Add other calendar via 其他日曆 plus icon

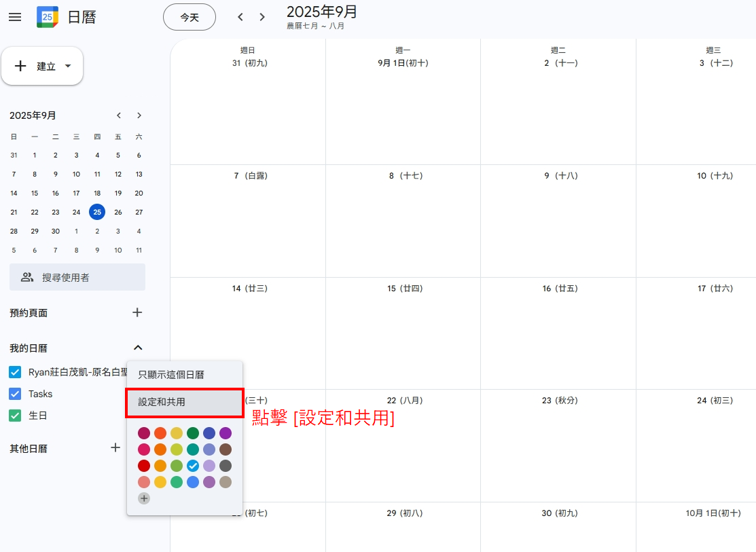click(x=115, y=448)
